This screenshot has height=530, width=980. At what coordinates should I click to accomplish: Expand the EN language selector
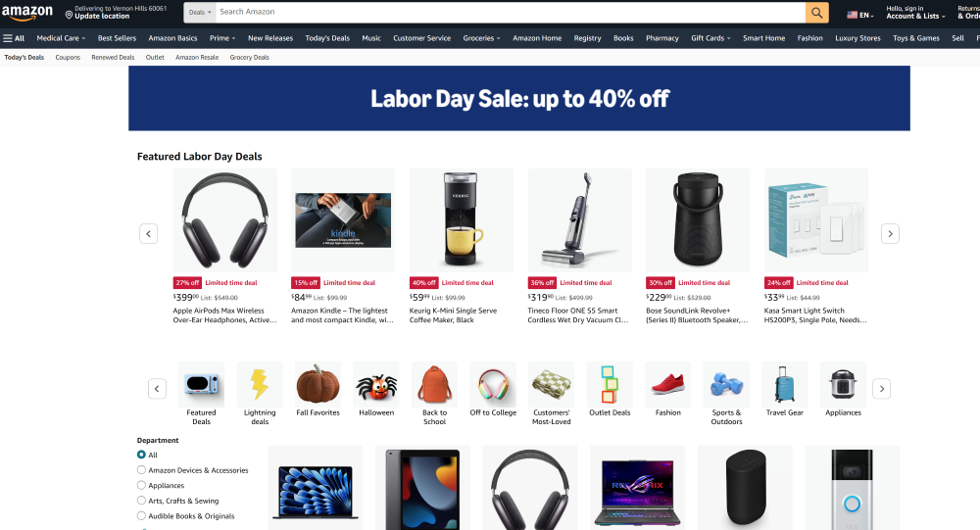pyautogui.click(x=860, y=15)
